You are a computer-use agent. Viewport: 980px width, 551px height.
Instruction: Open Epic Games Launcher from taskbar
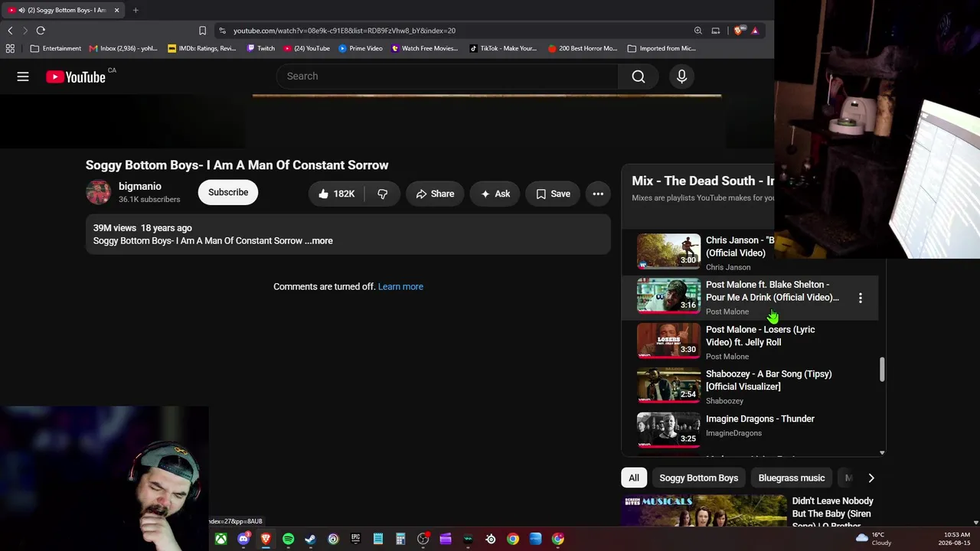355,539
